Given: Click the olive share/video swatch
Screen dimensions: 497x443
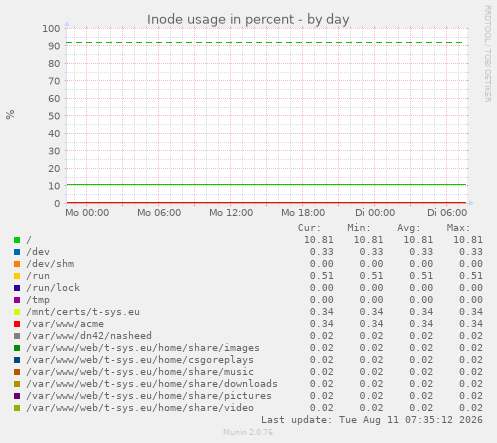Looking at the screenshot, I should point(17,408).
